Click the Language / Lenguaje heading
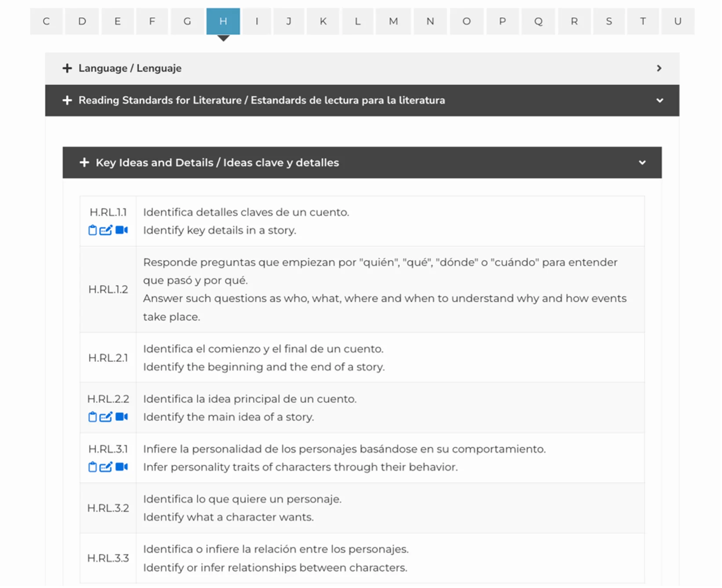This screenshot has width=722, height=588. (x=130, y=68)
